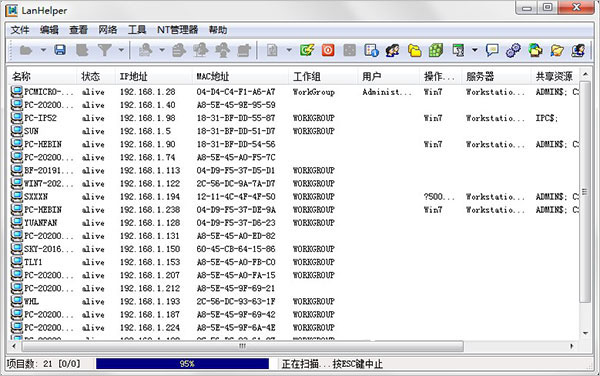
Task: Click the window with arrow toolbar icon
Action: pos(458,50)
